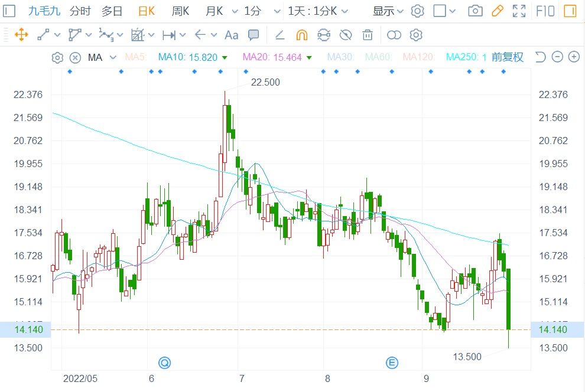This screenshot has width=585, height=392.
Task: Switch to the 分时 intraday tab
Action: [80, 11]
